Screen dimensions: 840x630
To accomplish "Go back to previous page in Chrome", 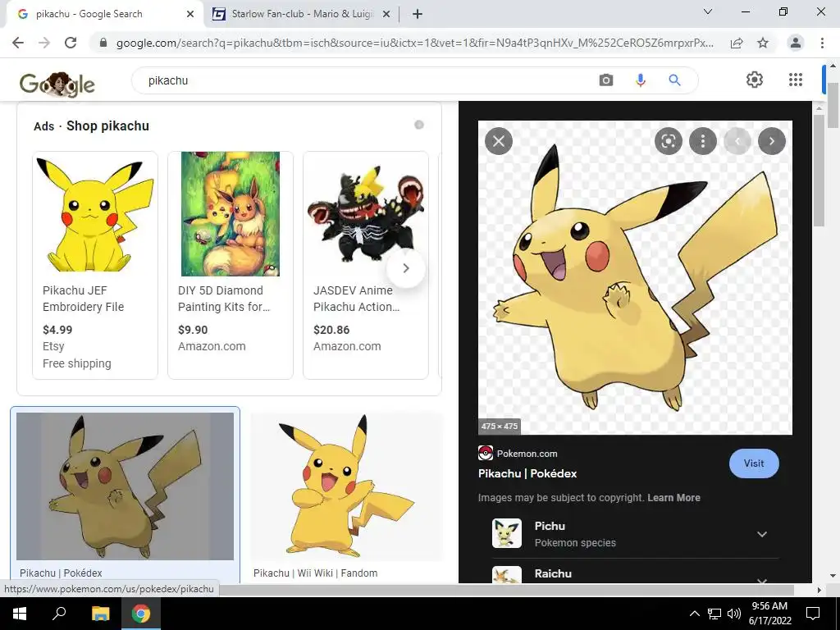I will point(18,43).
